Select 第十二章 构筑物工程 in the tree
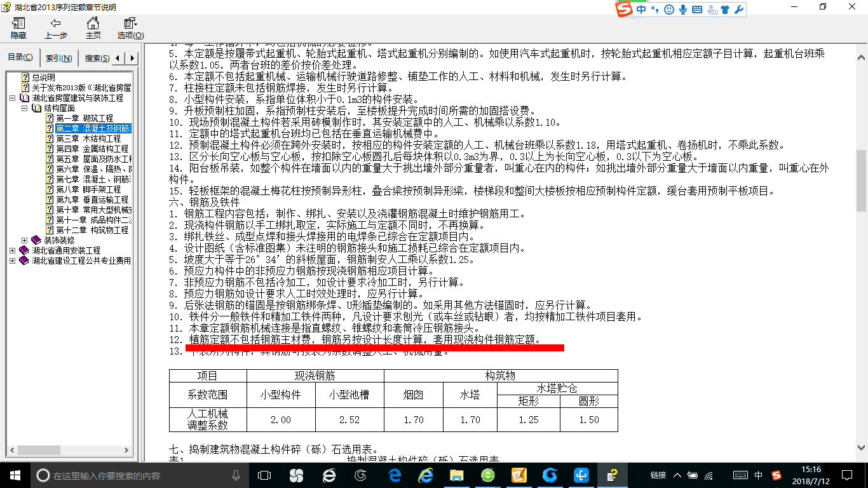 [x=92, y=230]
